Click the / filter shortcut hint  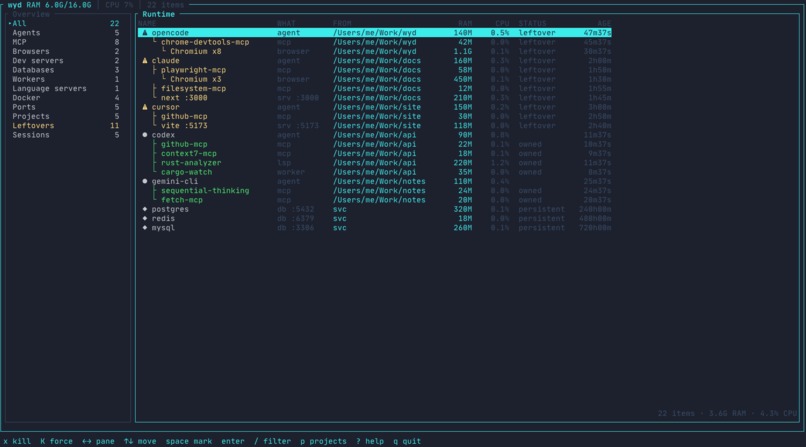click(272, 441)
